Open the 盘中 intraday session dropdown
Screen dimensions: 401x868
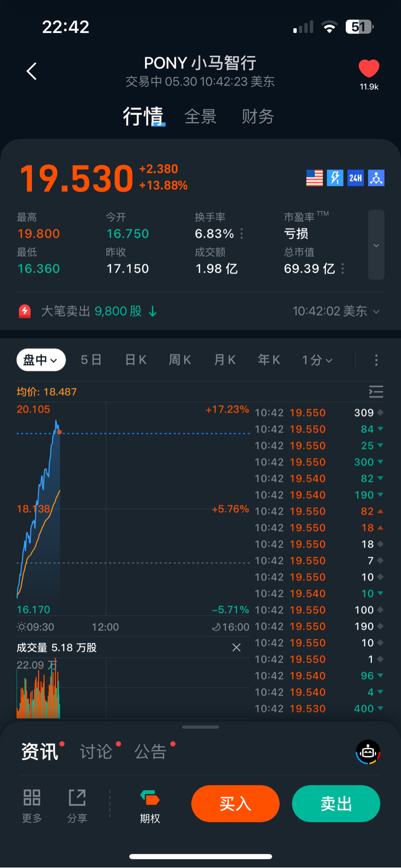(x=41, y=360)
